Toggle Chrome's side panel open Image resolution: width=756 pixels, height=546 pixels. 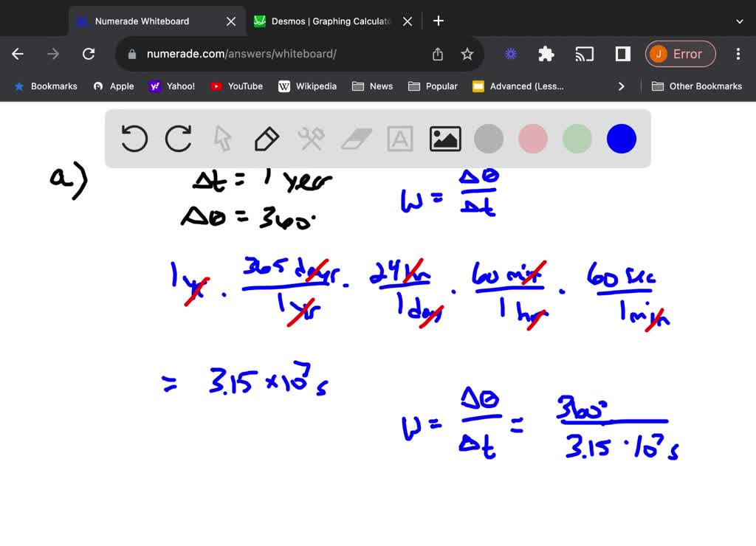click(622, 53)
